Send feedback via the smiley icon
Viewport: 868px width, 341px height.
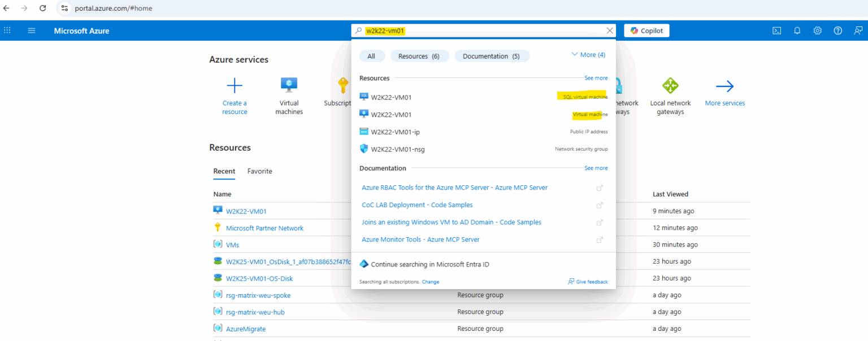(858, 30)
